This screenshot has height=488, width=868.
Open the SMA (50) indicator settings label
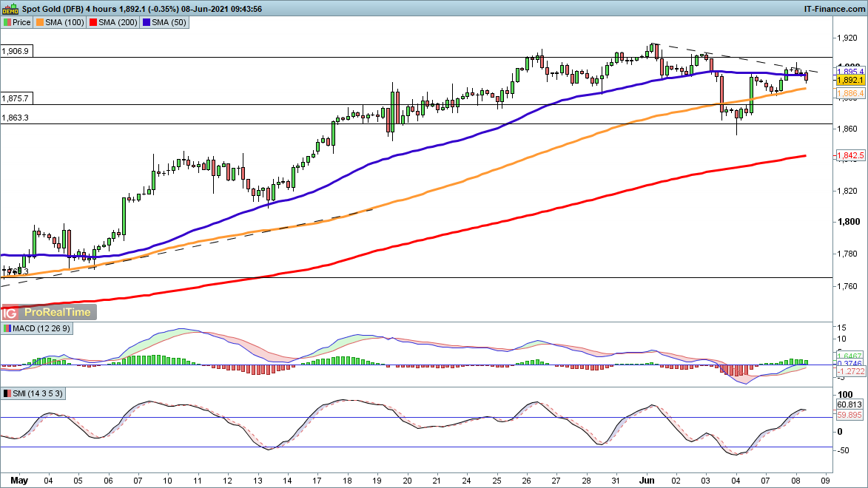pyautogui.click(x=167, y=23)
